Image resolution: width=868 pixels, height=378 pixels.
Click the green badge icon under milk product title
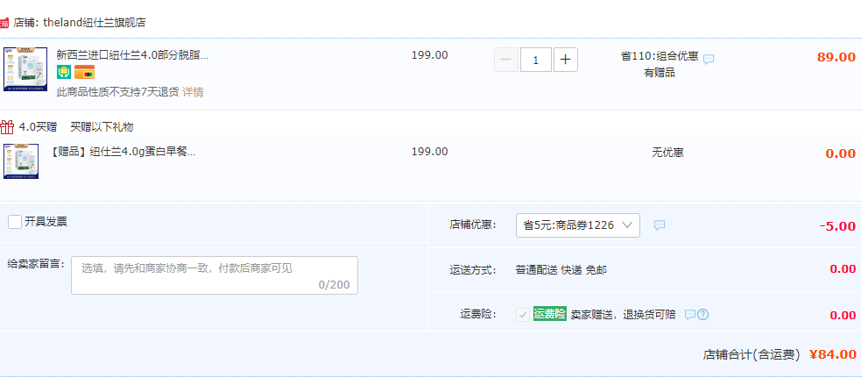pos(64,72)
